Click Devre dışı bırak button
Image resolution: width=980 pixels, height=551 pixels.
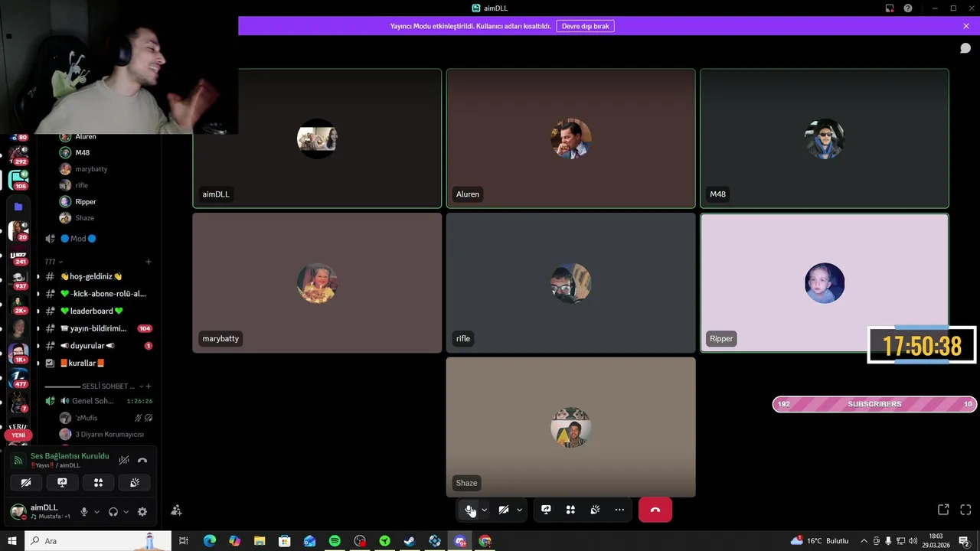tap(586, 26)
